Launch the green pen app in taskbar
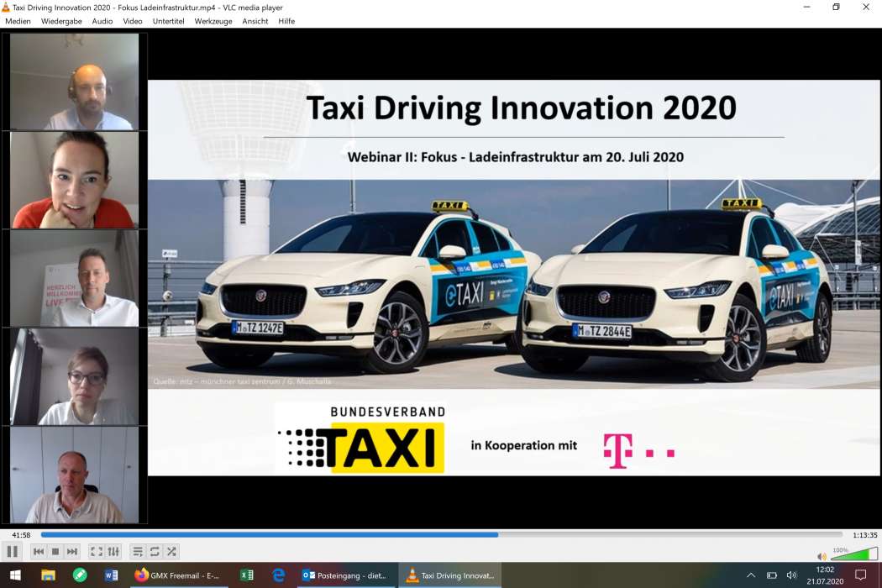Image resolution: width=882 pixels, height=588 pixels. (x=80, y=575)
